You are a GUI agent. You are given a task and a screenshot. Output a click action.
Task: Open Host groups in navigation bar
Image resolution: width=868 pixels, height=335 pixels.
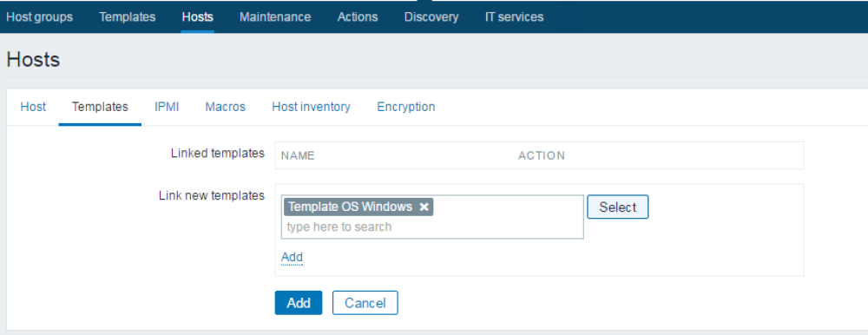click(39, 17)
